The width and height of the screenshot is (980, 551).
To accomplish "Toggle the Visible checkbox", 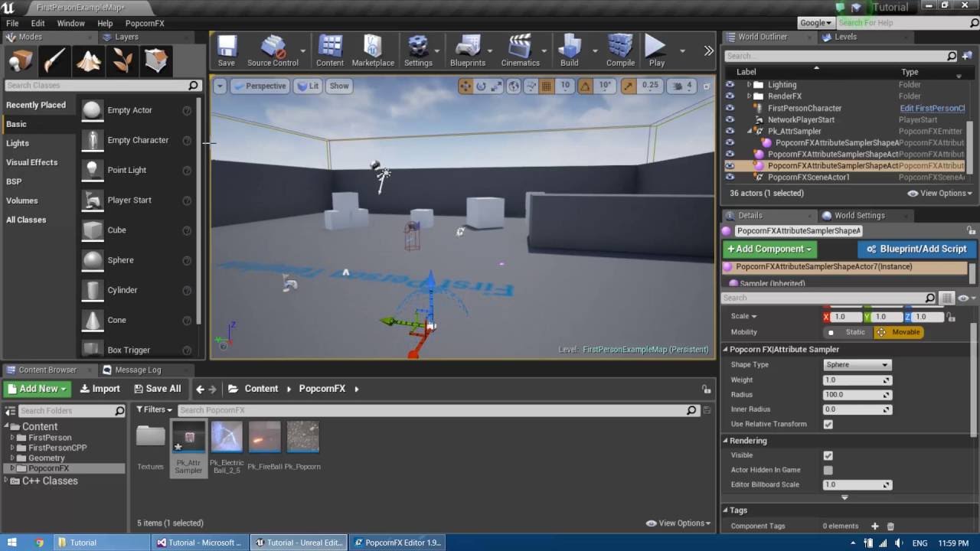I will [828, 455].
